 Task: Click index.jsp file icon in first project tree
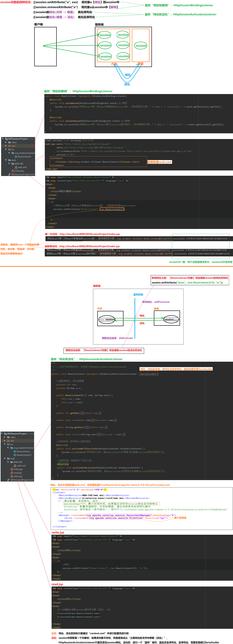pyautogui.click(x=13, y=171)
